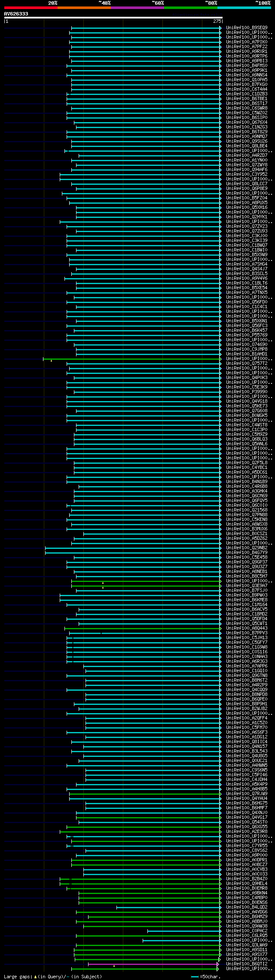Open hit UniRef100_B9SEQ9
Viewport: 275px width, 980px height.
pos(247,28)
